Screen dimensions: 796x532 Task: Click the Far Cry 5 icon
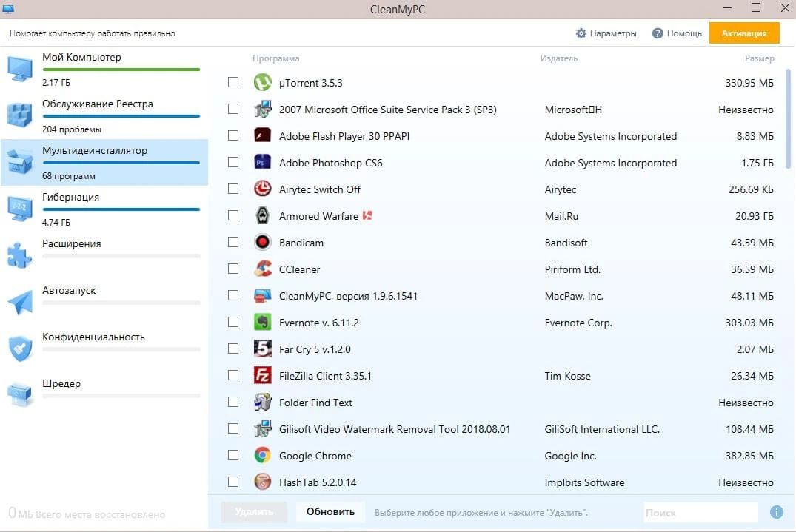click(x=262, y=349)
